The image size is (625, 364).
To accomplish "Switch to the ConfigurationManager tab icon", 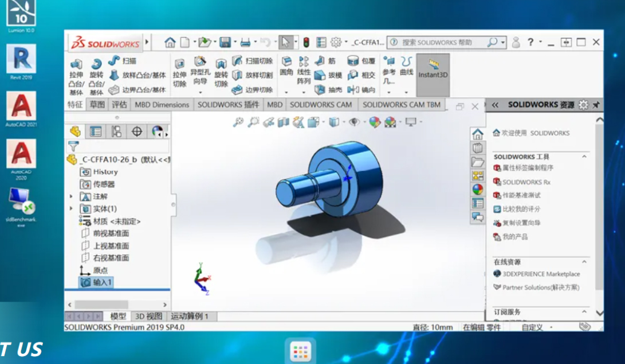I will pos(116,132).
